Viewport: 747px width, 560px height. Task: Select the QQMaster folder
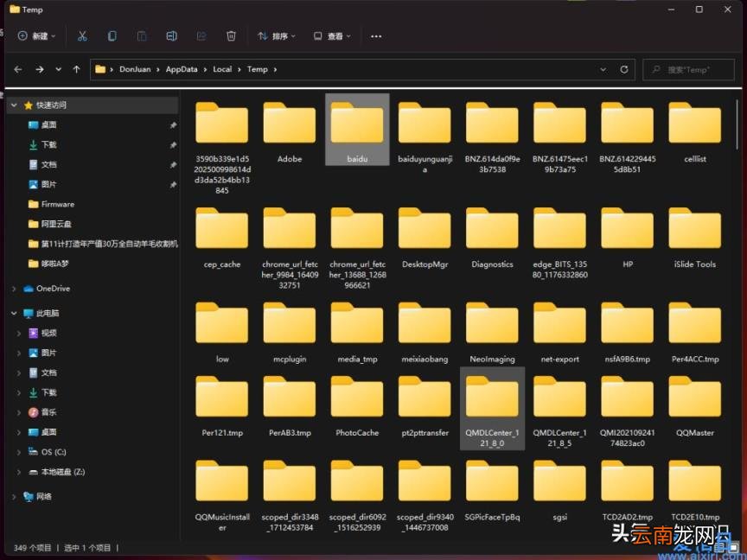[x=695, y=406]
